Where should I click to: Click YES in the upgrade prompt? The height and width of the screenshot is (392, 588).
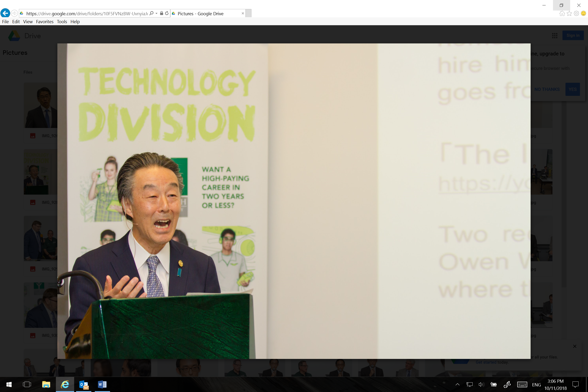(x=573, y=89)
